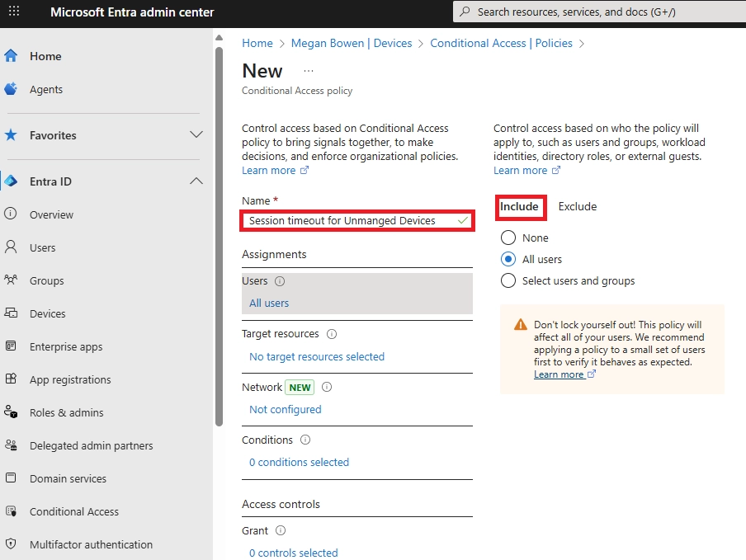The image size is (746, 560).
Task: Open Enterprise apps in the sidebar
Action: click(x=66, y=347)
